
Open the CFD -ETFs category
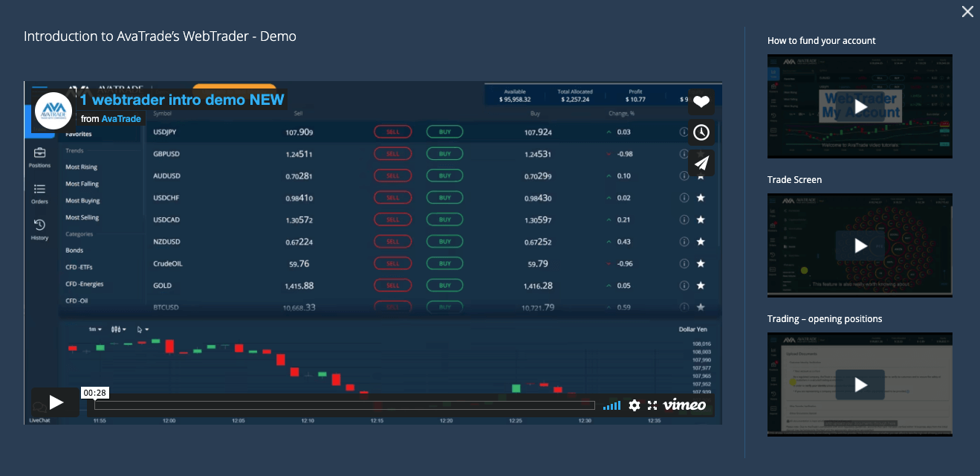tap(79, 267)
